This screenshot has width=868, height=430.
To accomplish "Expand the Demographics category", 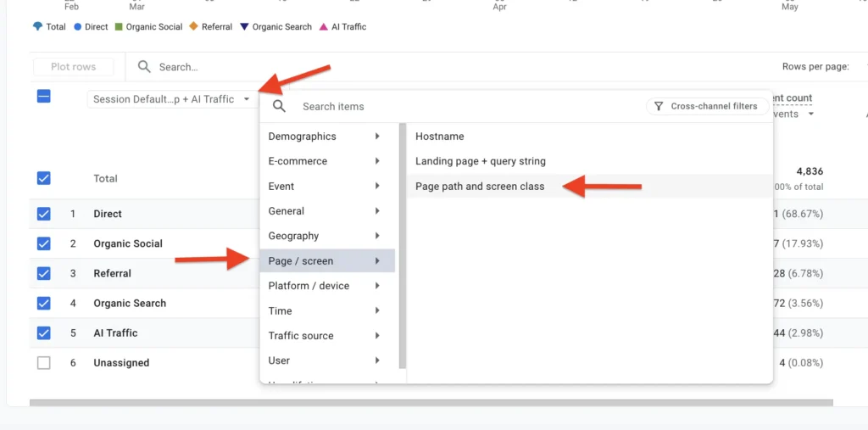I will point(327,137).
